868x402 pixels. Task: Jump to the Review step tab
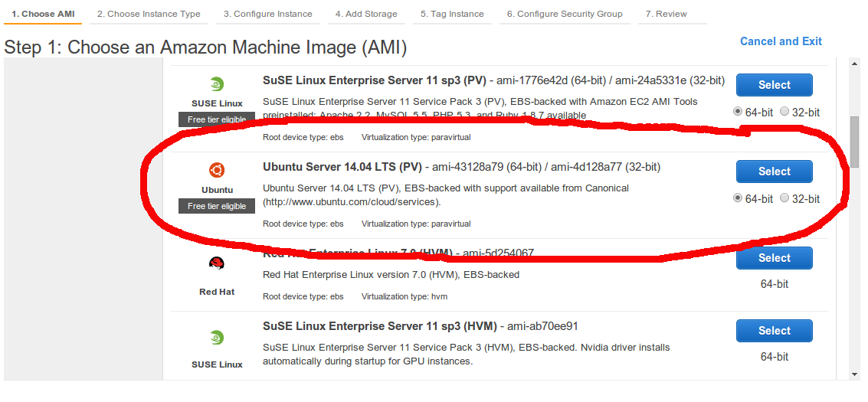pyautogui.click(x=666, y=14)
